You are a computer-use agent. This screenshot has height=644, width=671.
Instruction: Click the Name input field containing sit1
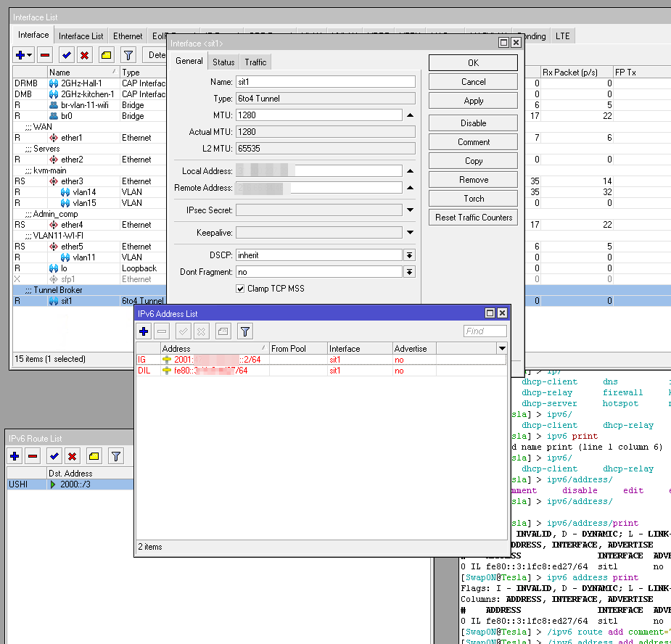click(325, 82)
